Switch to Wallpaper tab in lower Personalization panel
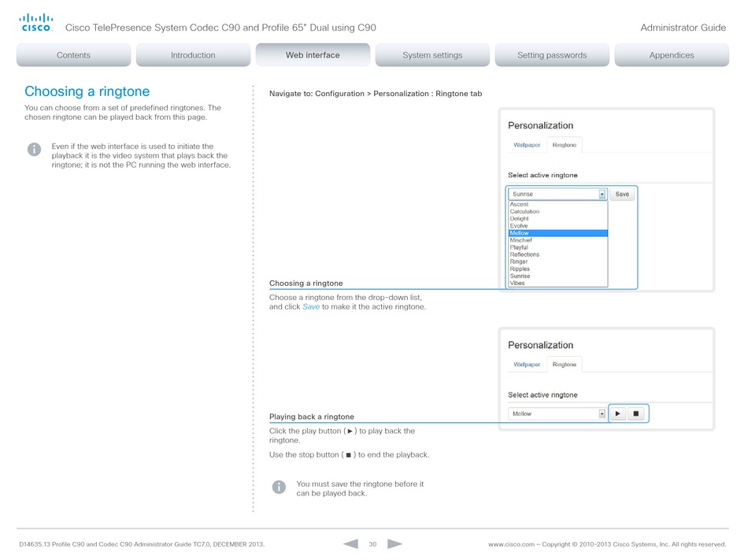The width and height of the screenshot is (748, 560). click(527, 365)
